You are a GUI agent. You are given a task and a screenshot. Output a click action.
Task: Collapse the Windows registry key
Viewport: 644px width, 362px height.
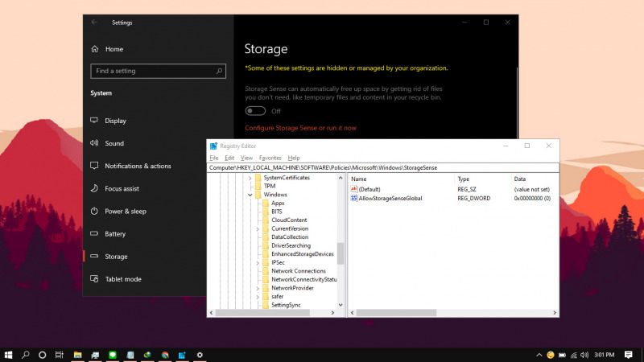(x=250, y=195)
